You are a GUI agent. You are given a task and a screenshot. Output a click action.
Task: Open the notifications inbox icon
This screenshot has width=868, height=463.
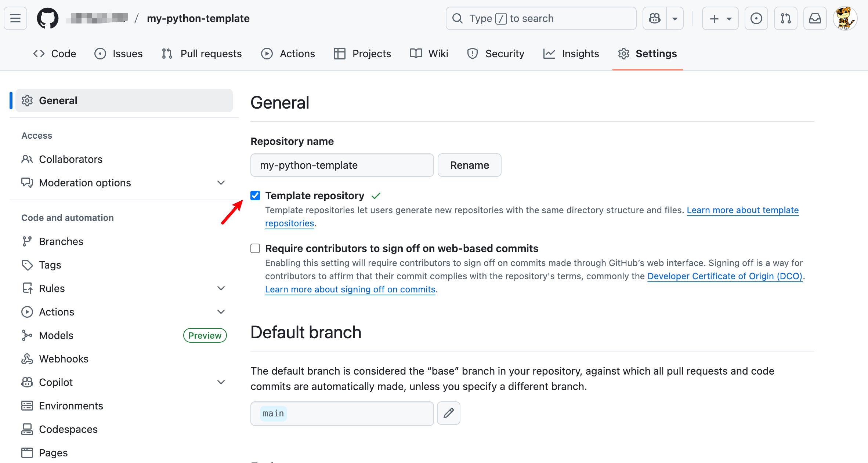coord(815,18)
